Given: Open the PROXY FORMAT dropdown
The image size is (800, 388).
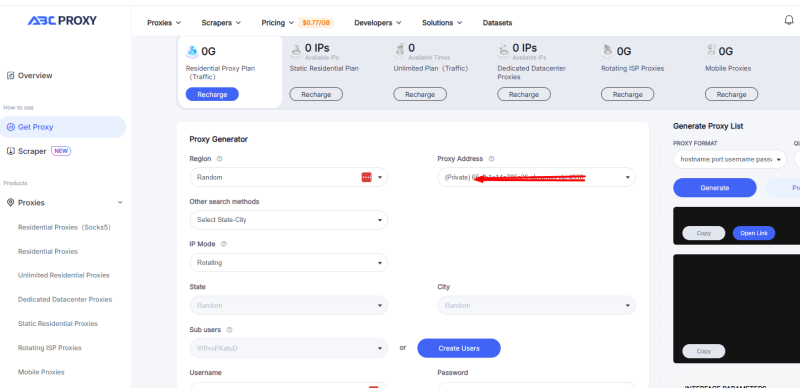Looking at the screenshot, I should (730, 159).
